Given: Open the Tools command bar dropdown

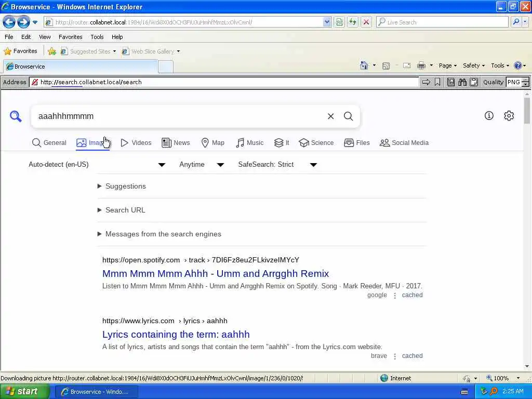Looking at the screenshot, I should click(x=500, y=65).
